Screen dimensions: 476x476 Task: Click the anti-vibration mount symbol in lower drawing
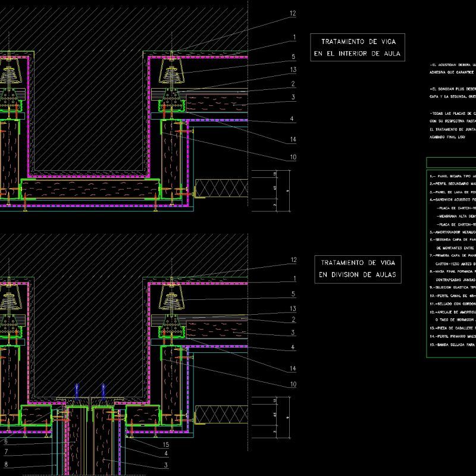[x=172, y=297]
